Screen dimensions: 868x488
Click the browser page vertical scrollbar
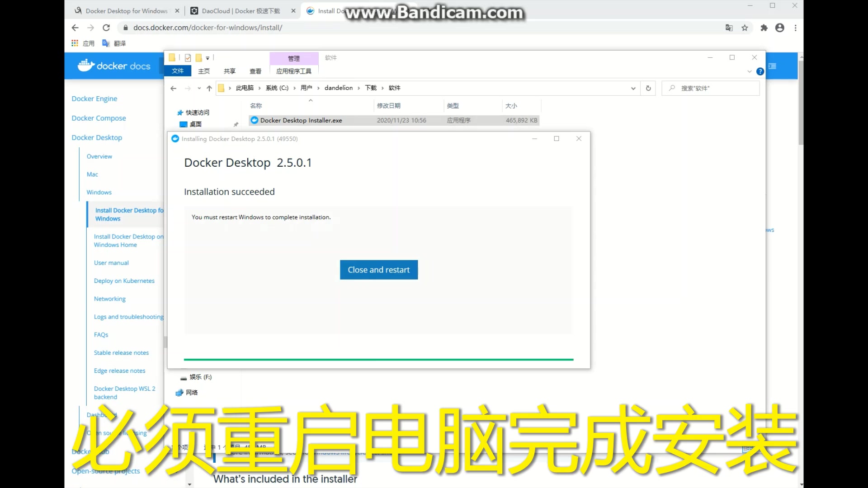pos(801,102)
